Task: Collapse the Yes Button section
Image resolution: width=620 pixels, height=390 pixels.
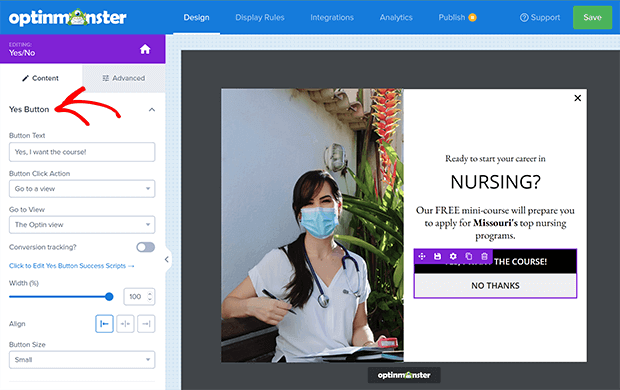Action: 152,110
